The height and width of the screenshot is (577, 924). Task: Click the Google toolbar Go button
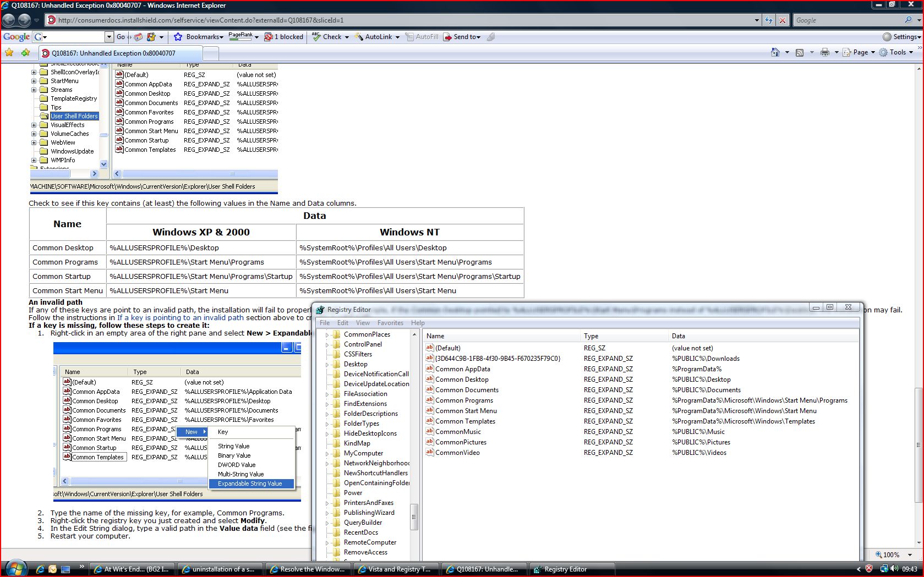click(121, 37)
